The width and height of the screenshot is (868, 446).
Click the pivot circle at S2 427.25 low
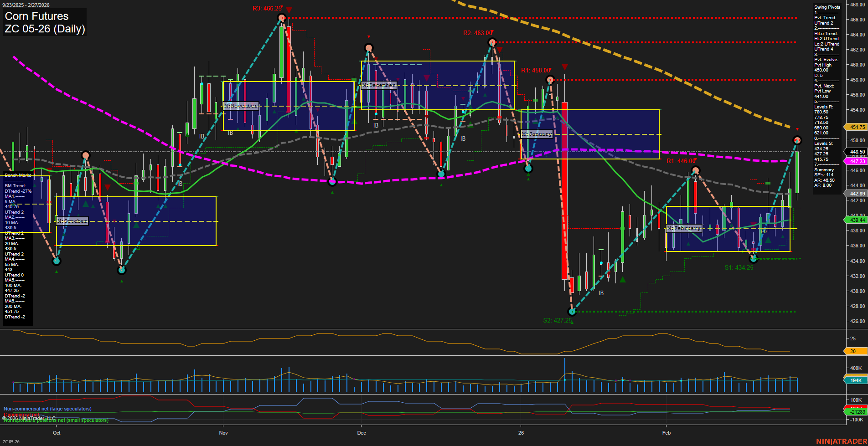(572, 312)
